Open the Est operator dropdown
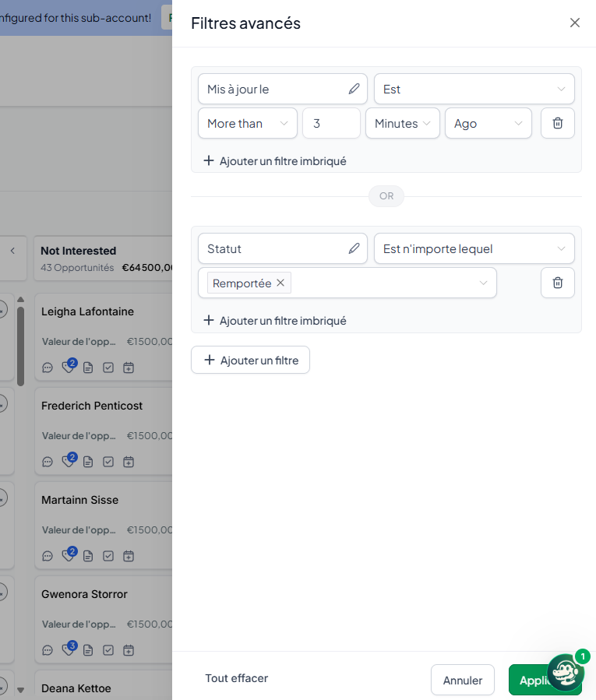 pyautogui.click(x=474, y=89)
